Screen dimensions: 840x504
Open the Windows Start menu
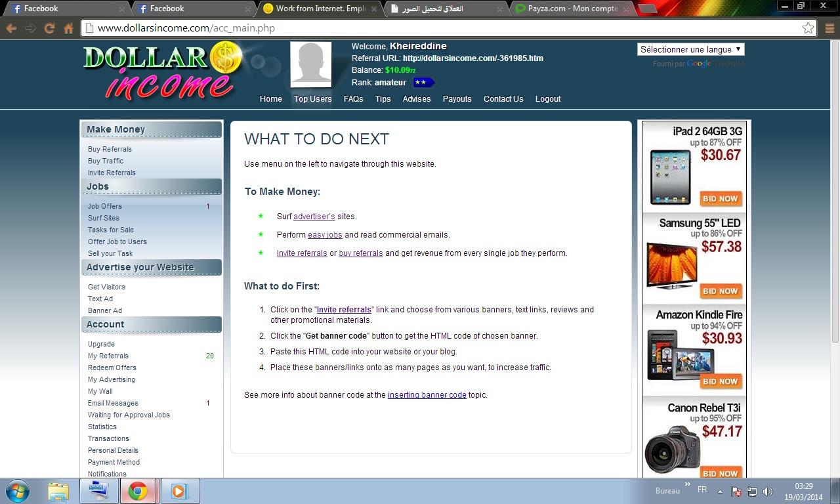tap(18, 491)
